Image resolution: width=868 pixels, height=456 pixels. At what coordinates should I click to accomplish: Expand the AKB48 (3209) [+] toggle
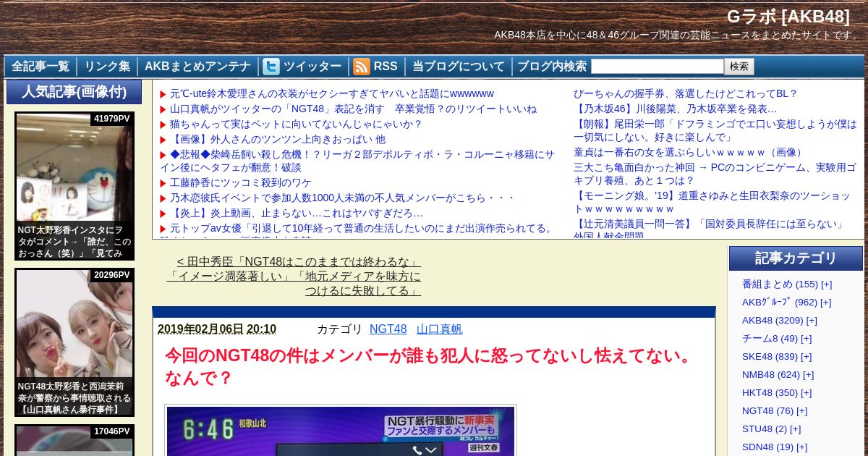tap(812, 321)
